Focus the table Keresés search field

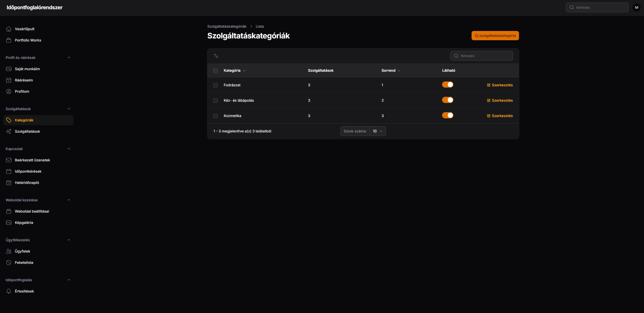(482, 56)
